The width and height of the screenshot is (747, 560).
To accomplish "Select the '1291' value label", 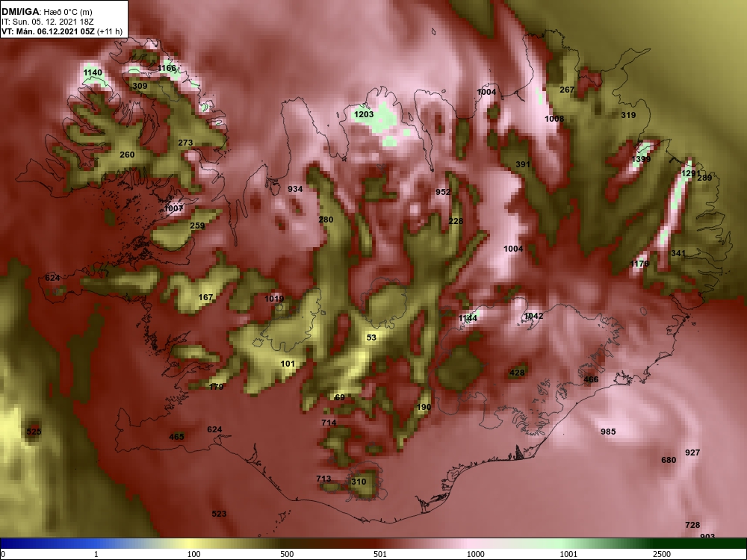I will (x=691, y=174).
